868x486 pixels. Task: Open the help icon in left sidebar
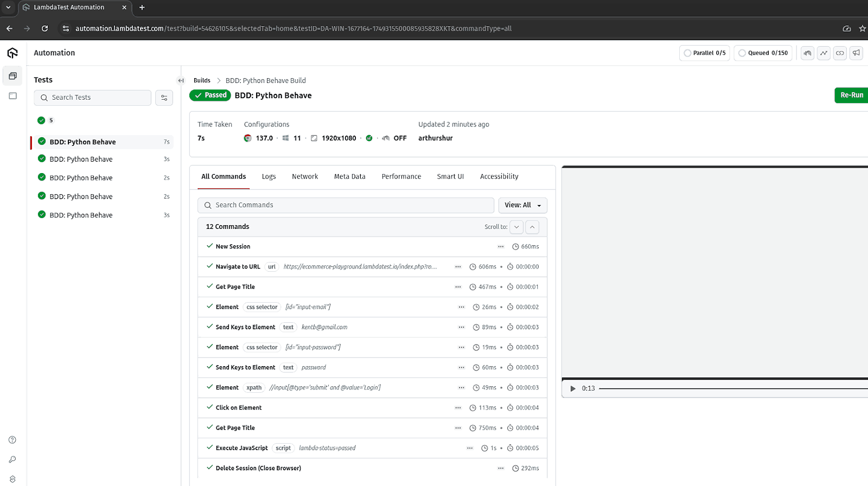[12, 440]
